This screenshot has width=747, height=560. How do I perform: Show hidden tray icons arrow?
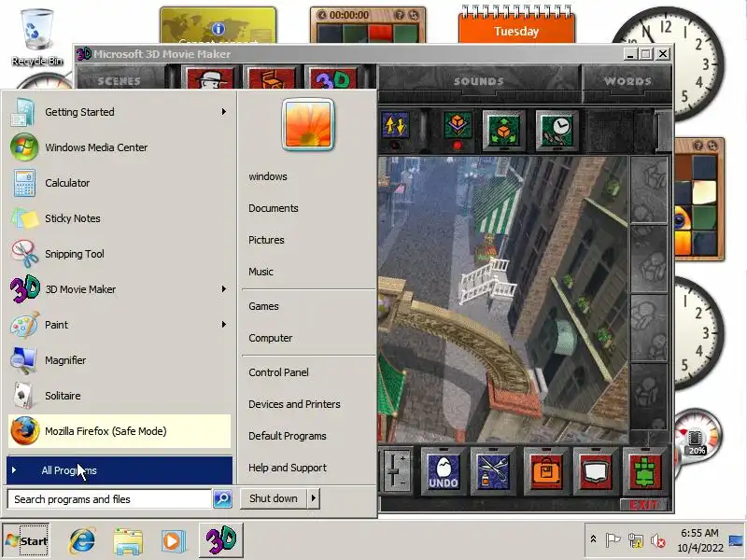tap(593, 539)
